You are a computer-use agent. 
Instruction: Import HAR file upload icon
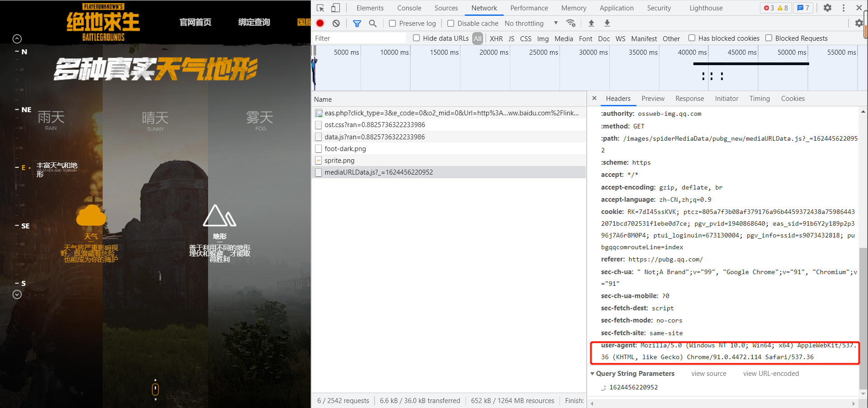coord(591,23)
